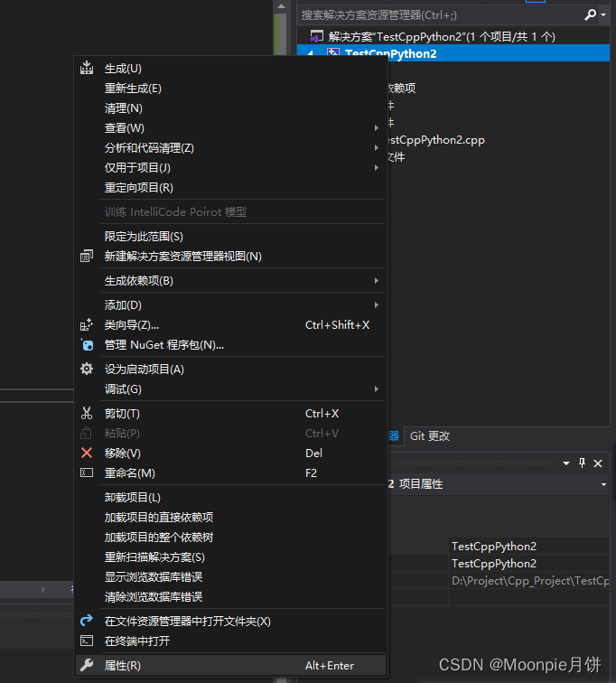Close the Properties panel
The width and height of the screenshot is (616, 683).
[x=598, y=463]
